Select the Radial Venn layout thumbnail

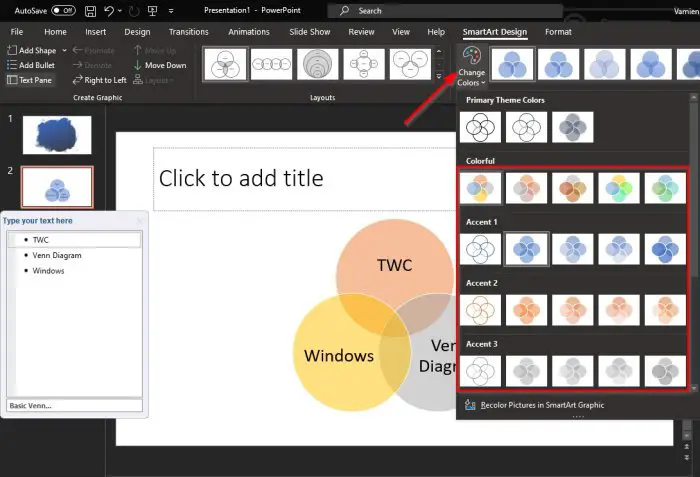pos(364,64)
